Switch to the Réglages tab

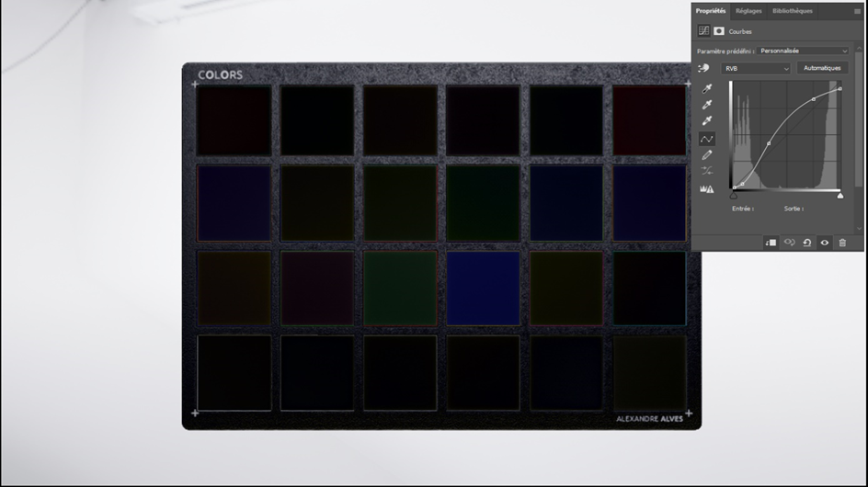(x=748, y=11)
